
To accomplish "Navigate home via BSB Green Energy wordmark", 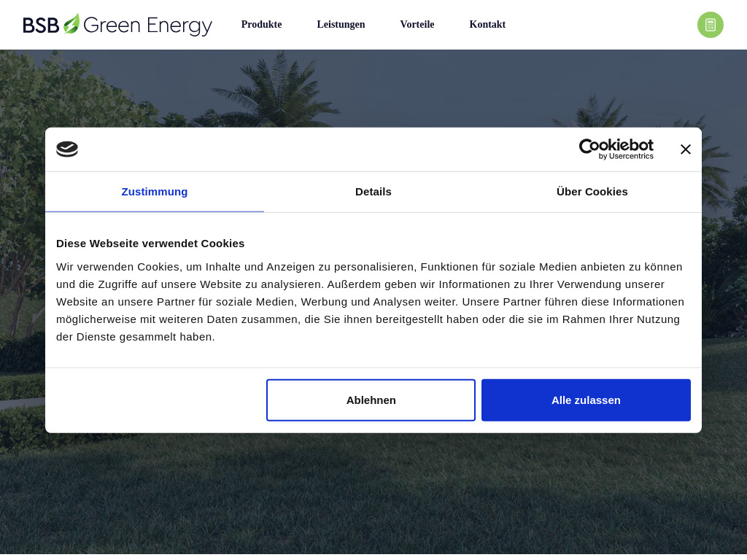I will point(146,24).
